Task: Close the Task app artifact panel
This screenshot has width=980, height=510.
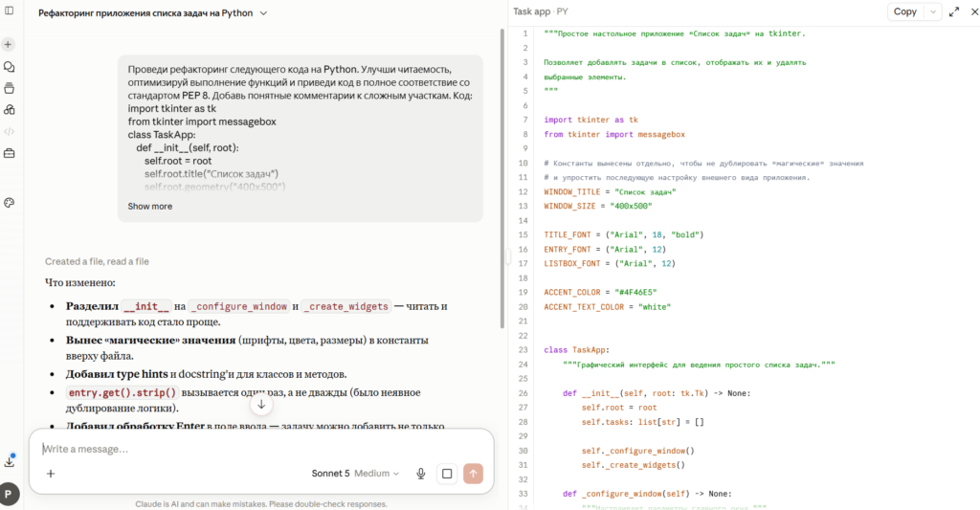Action: point(974,11)
